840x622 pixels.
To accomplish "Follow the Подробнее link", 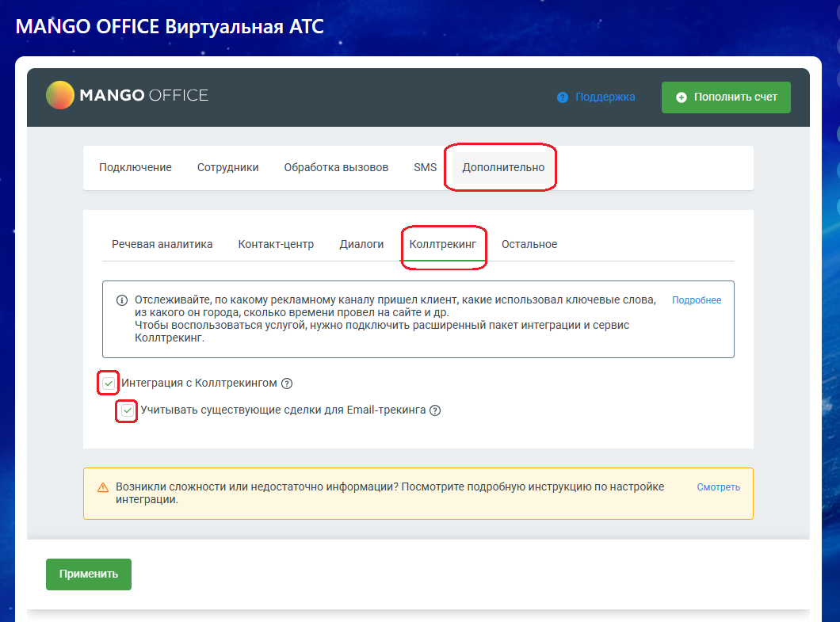I will pyautogui.click(x=697, y=300).
